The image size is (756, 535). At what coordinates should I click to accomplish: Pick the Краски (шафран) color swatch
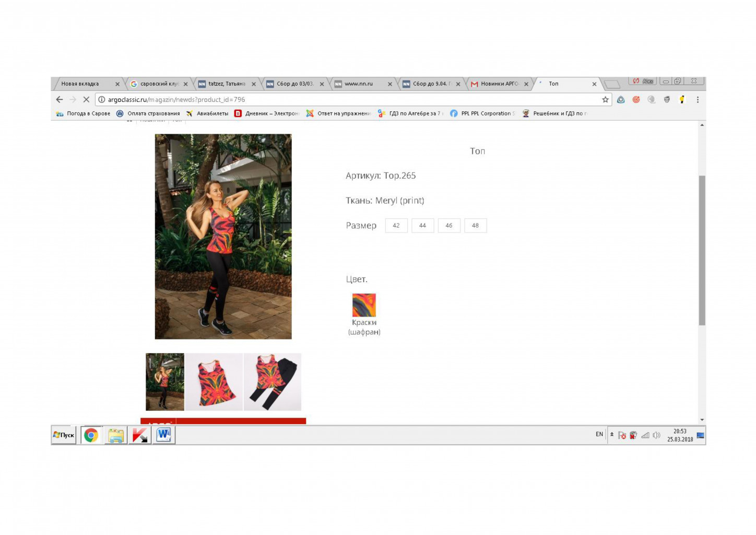tap(364, 305)
